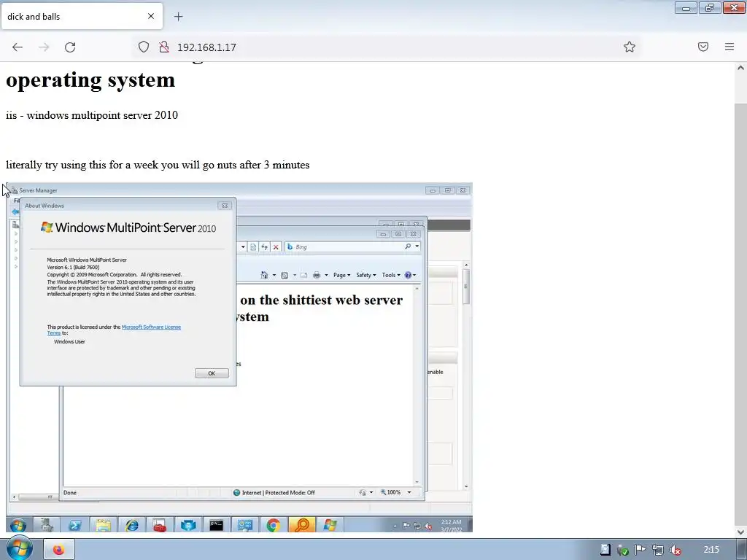Click the IE home icon in embedded screenshot
The image size is (747, 560).
coord(264,275)
